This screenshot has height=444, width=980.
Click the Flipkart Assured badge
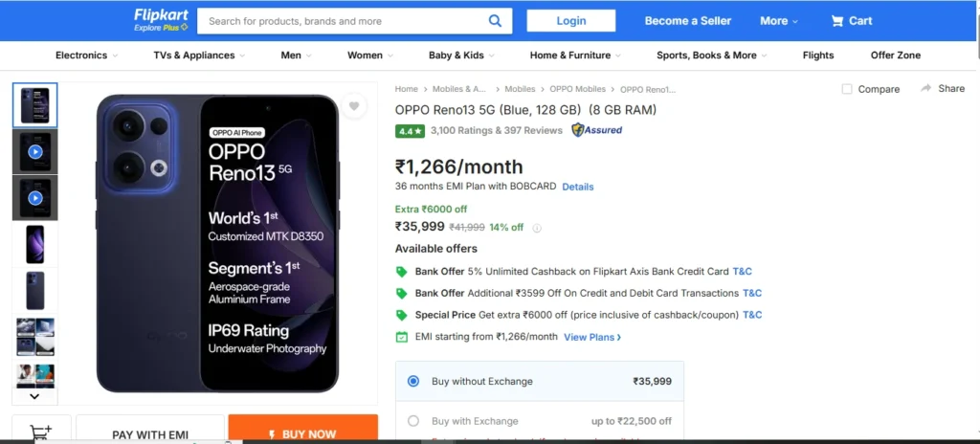point(597,130)
